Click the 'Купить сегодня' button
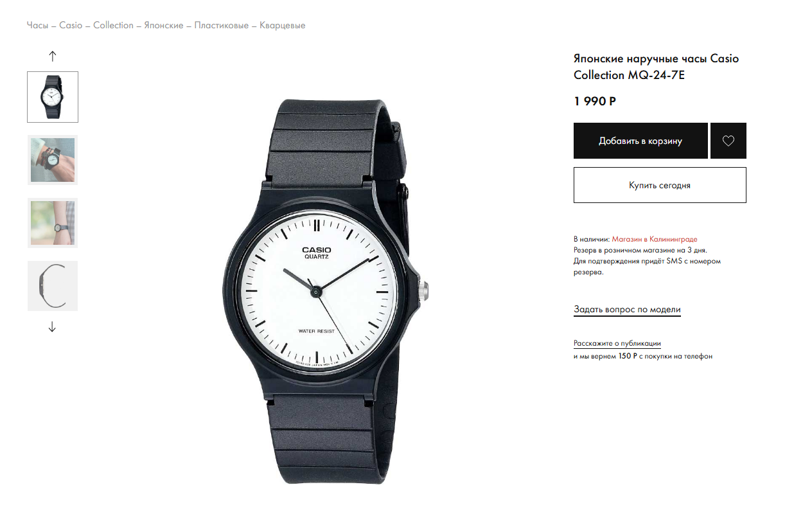 click(660, 185)
